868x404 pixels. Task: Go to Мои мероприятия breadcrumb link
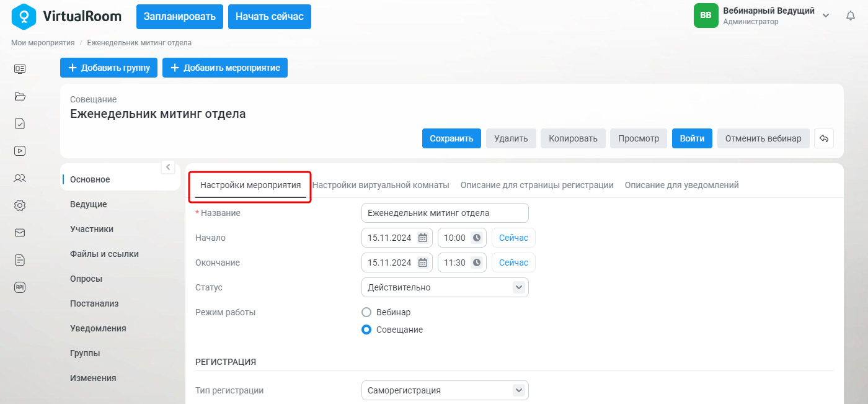[43, 43]
